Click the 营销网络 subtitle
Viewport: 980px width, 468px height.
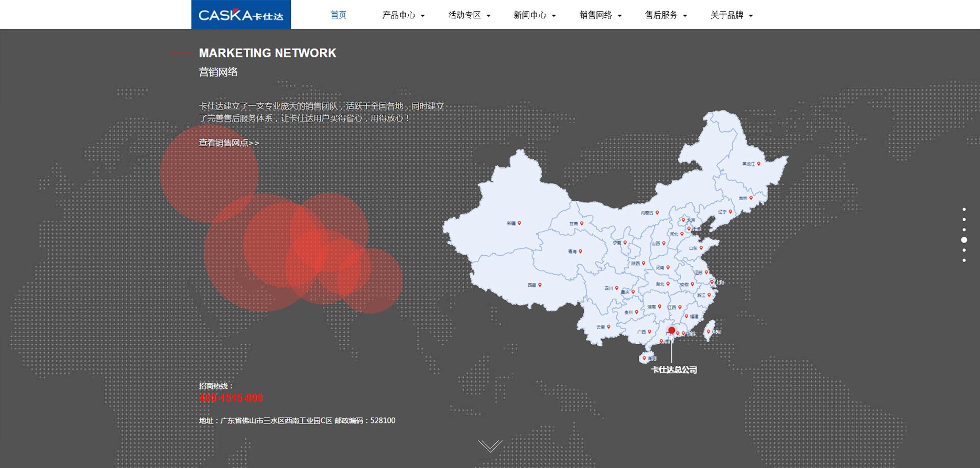[x=218, y=72]
